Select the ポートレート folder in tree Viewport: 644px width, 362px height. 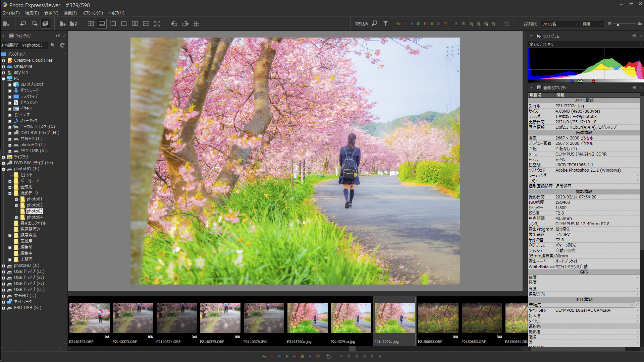30,181
